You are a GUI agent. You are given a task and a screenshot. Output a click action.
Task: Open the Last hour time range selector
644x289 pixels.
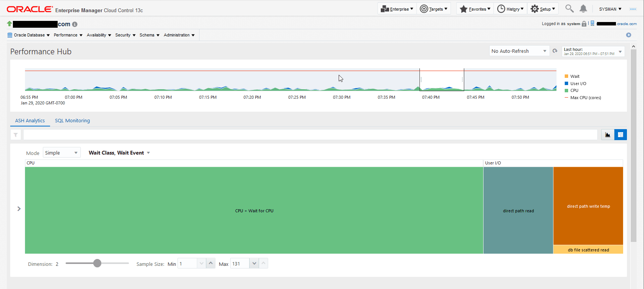tap(593, 51)
